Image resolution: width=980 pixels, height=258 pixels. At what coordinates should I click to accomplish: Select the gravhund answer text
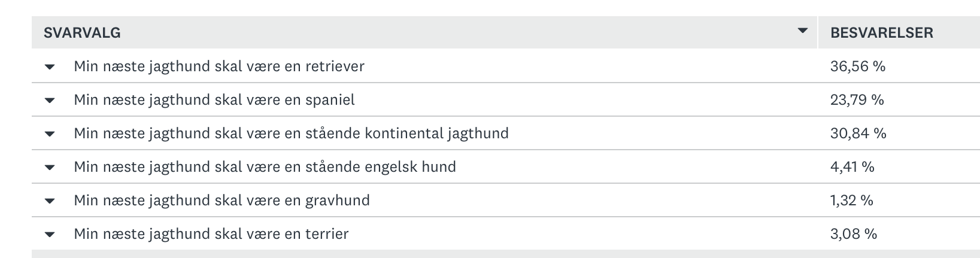pyautogui.click(x=222, y=201)
